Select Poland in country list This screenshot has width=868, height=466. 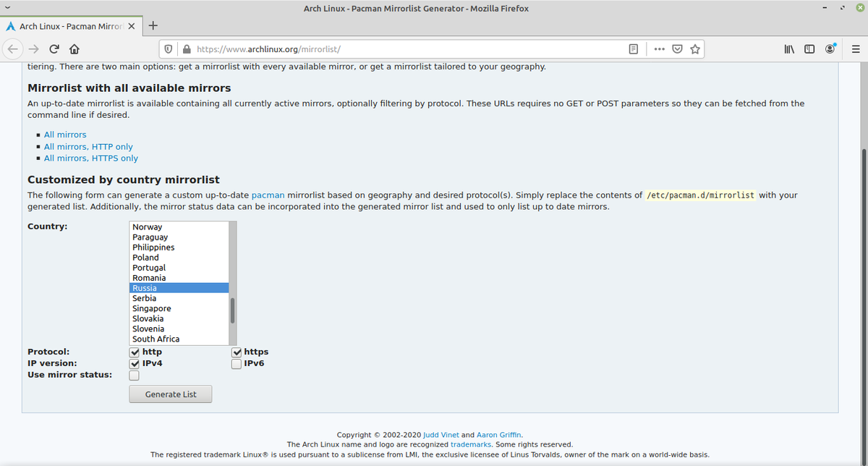tap(179, 258)
